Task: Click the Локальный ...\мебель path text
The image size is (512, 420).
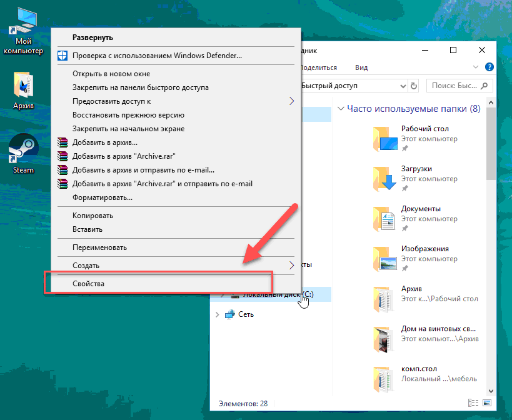Action: [439, 379]
